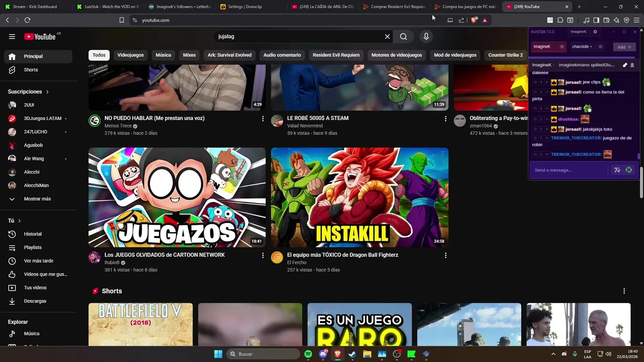Open Ale Wang subscription
Viewport: 644px width, 362px height.
[x=39, y=159]
